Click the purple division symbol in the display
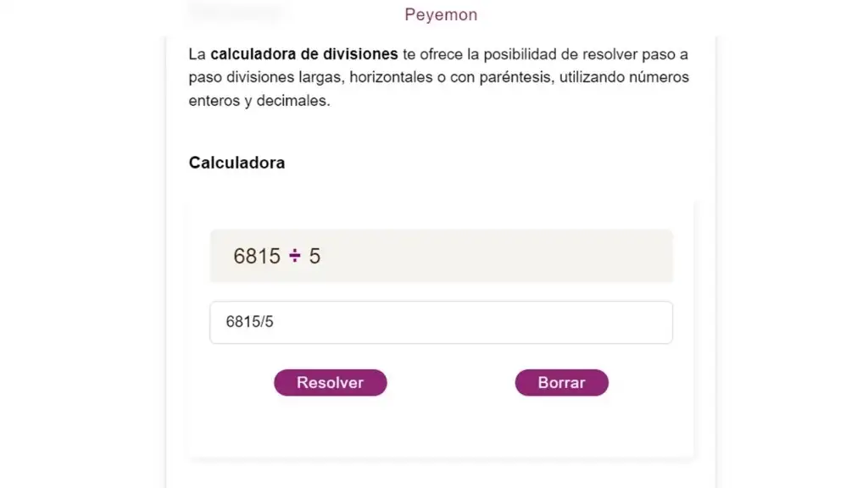Screen dimensions: 868x488 click(294, 256)
